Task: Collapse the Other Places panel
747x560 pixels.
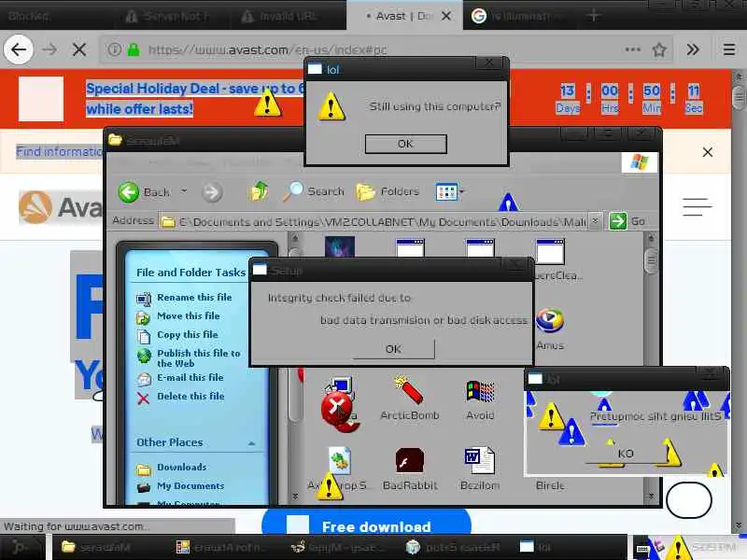Action: click(x=251, y=442)
